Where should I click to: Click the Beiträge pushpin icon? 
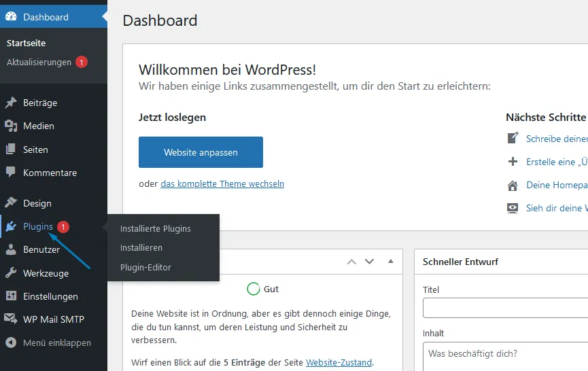(11, 103)
